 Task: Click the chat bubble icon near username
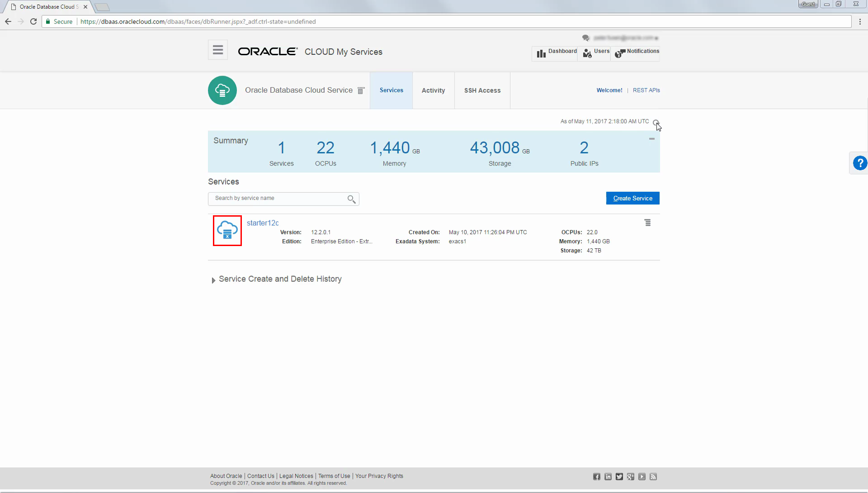click(x=586, y=38)
